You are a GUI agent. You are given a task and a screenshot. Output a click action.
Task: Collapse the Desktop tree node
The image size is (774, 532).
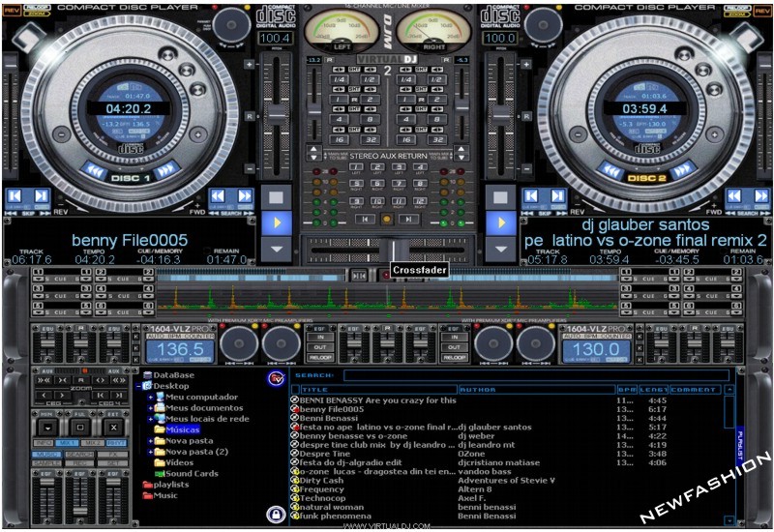point(138,386)
